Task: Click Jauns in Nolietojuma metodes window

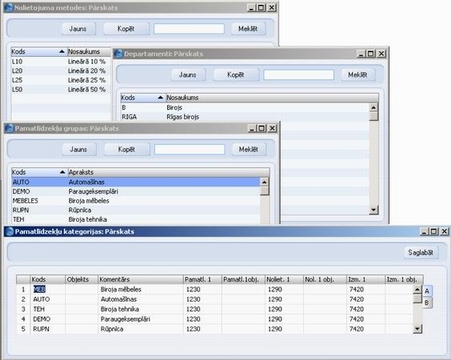Action: 78,29
